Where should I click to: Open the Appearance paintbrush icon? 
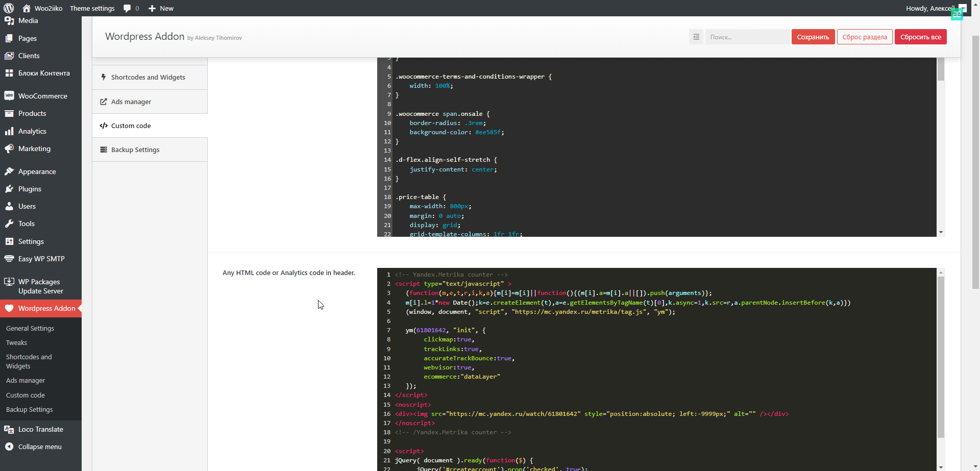[x=9, y=171]
